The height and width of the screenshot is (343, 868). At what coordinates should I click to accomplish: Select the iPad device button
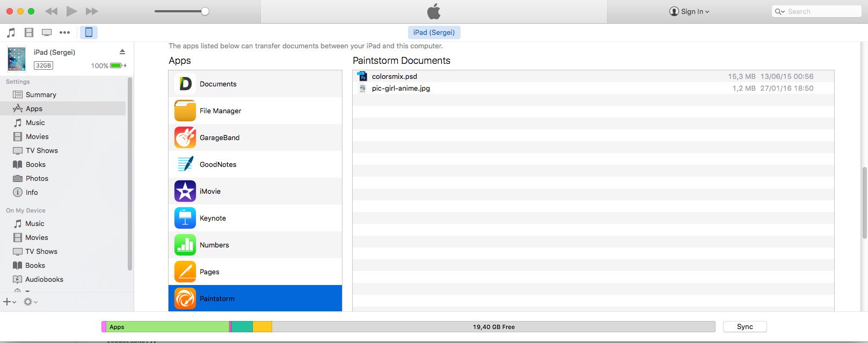89,32
